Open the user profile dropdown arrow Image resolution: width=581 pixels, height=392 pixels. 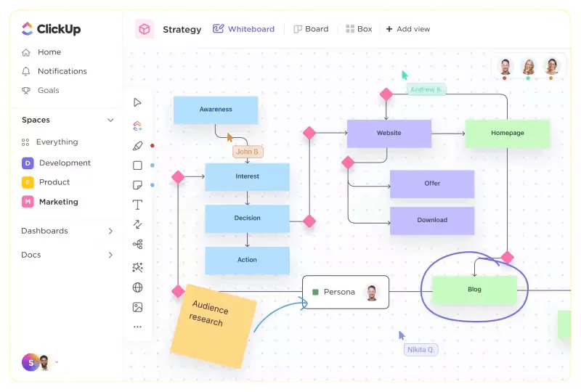coord(57,362)
